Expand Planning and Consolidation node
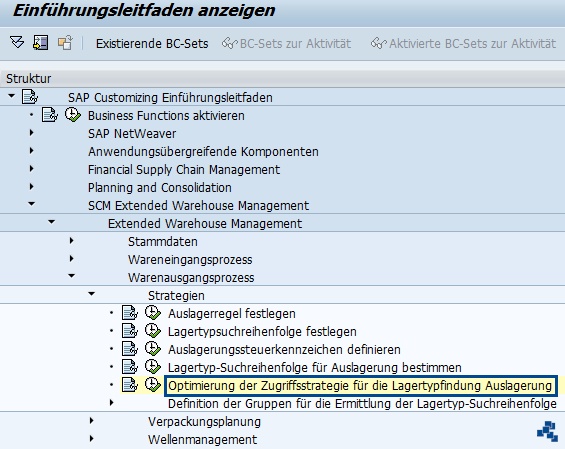Viewport: 565px width, 449px height. click(31, 187)
